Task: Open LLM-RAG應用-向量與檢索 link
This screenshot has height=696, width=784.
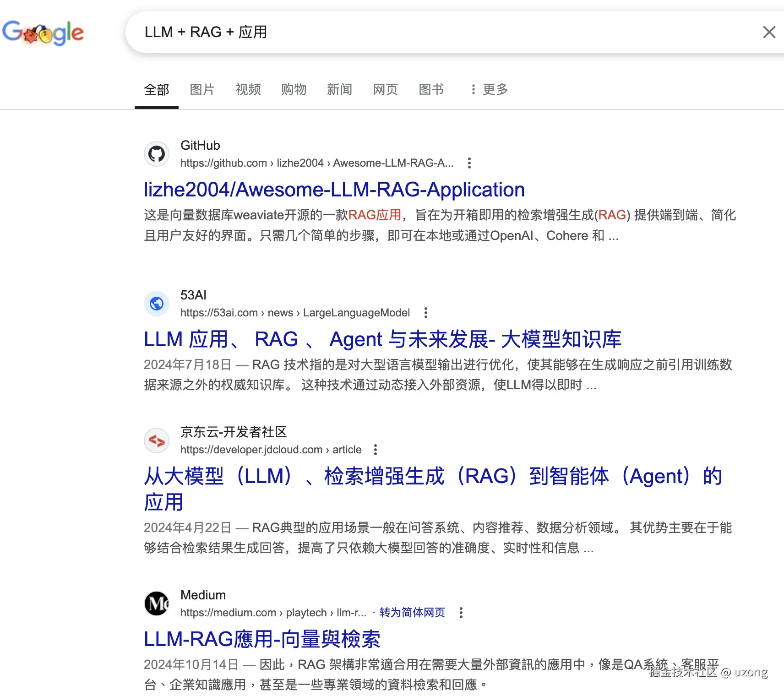Action: 262,639
